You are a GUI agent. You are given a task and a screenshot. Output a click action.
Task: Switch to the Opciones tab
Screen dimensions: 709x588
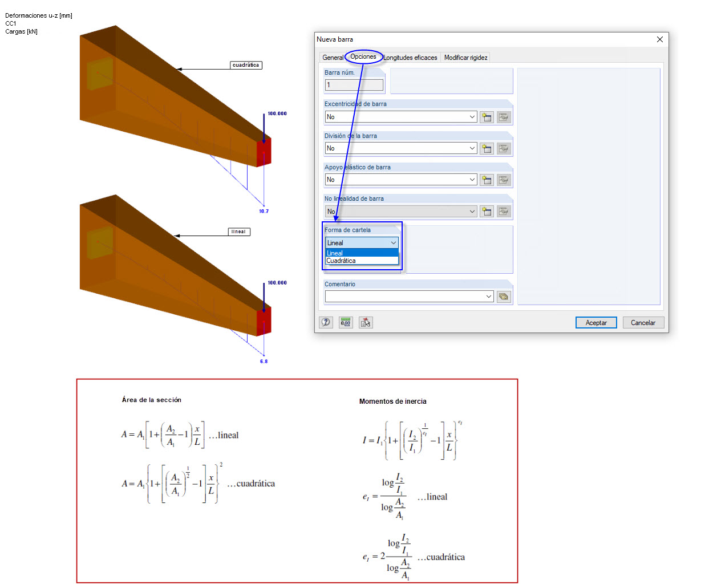(x=363, y=56)
